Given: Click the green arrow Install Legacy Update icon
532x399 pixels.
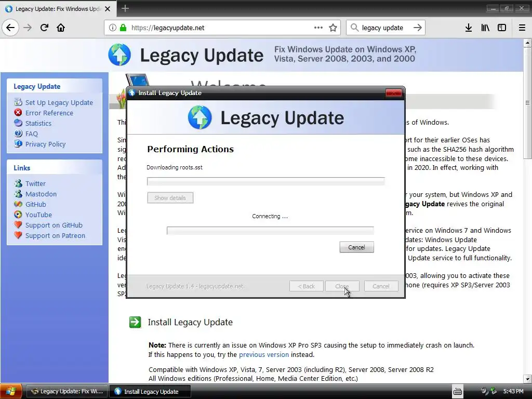Looking at the screenshot, I should coord(135,322).
